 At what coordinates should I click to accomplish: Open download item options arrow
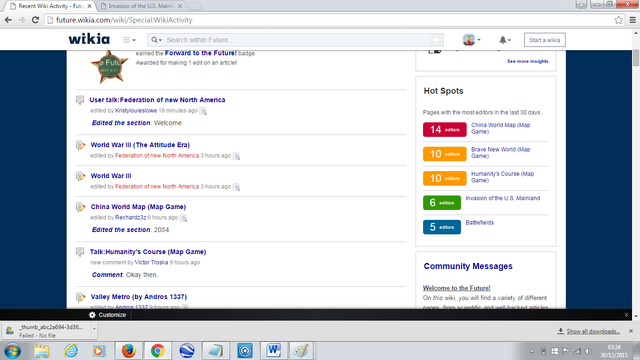pyautogui.click(x=94, y=328)
